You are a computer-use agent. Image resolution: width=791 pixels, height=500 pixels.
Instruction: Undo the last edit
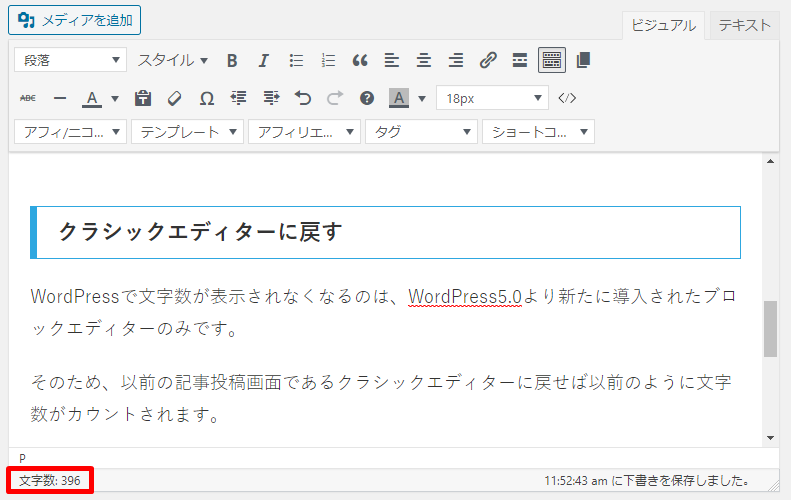tap(303, 98)
